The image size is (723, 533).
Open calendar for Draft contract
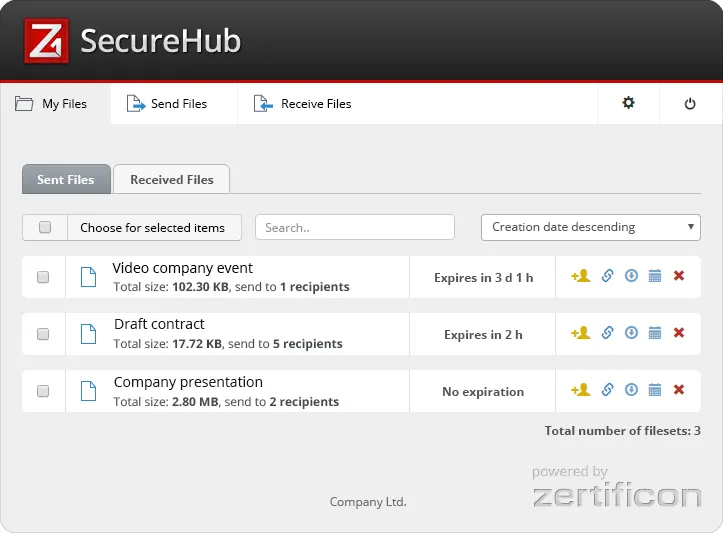pos(655,332)
